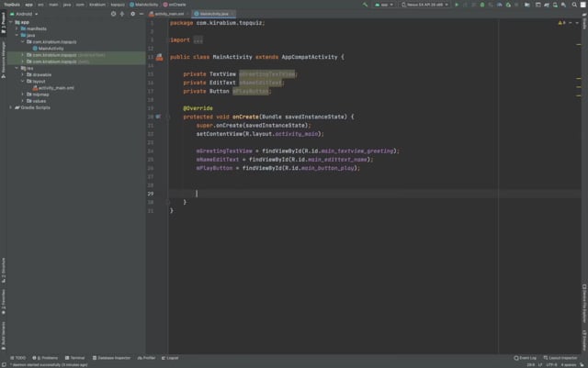
Task: Toggle the Build Variants side tab
Action: [x=4, y=335]
